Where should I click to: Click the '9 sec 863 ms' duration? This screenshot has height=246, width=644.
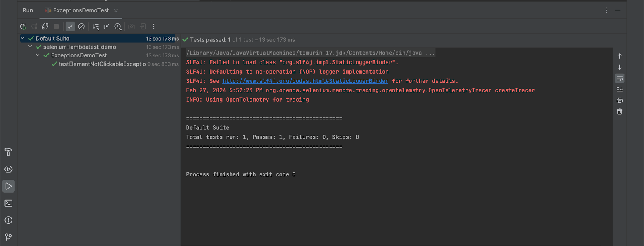163,64
